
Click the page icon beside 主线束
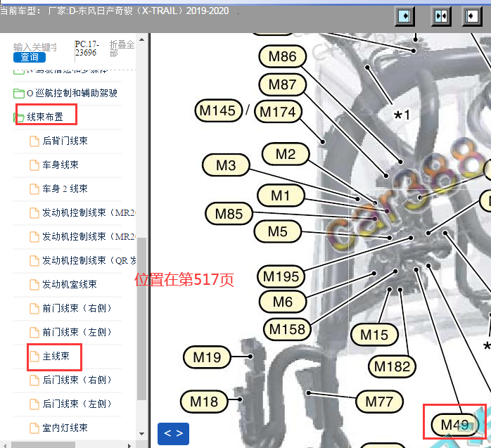34,357
